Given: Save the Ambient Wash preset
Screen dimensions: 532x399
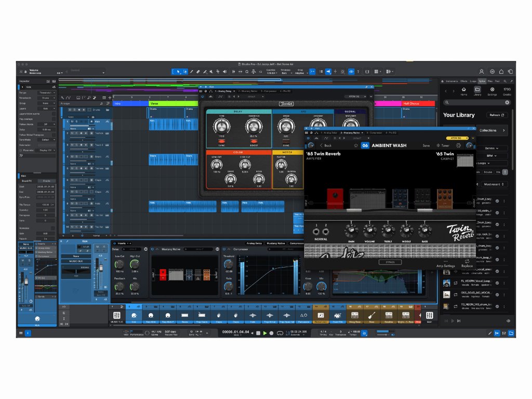Looking at the screenshot, I should point(426,145).
